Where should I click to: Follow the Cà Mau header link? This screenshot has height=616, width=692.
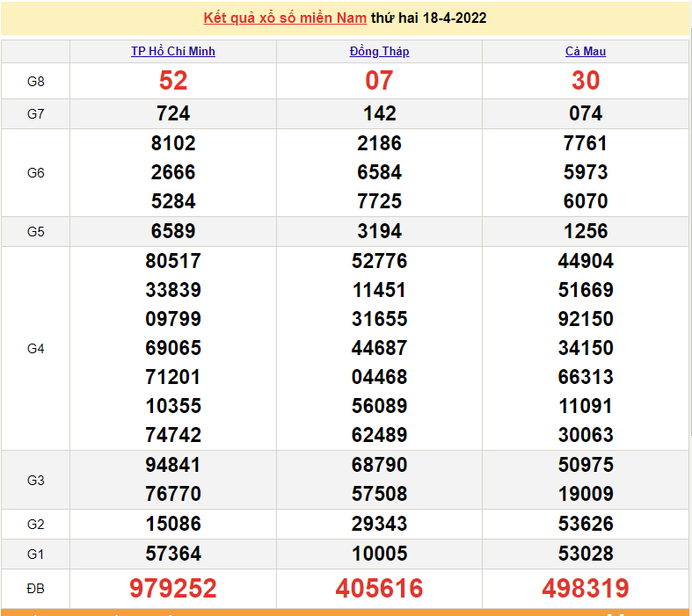[585, 51]
